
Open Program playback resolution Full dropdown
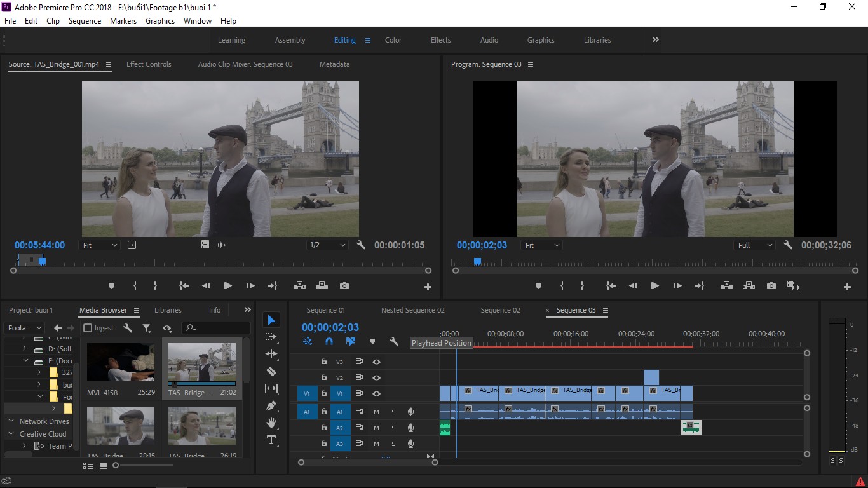[754, 245]
